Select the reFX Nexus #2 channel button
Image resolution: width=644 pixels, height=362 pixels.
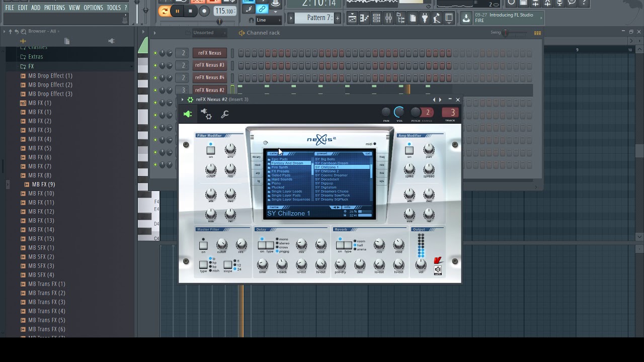[210, 90]
